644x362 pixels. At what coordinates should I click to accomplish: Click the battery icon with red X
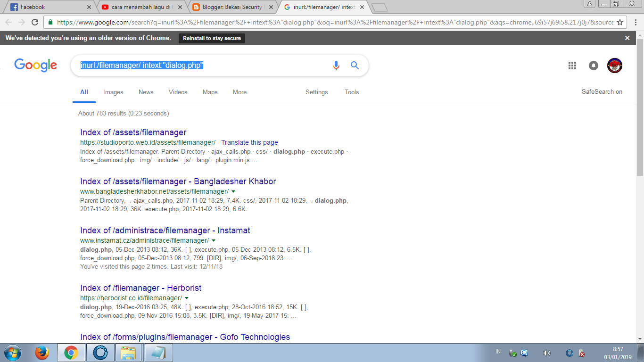582,353
